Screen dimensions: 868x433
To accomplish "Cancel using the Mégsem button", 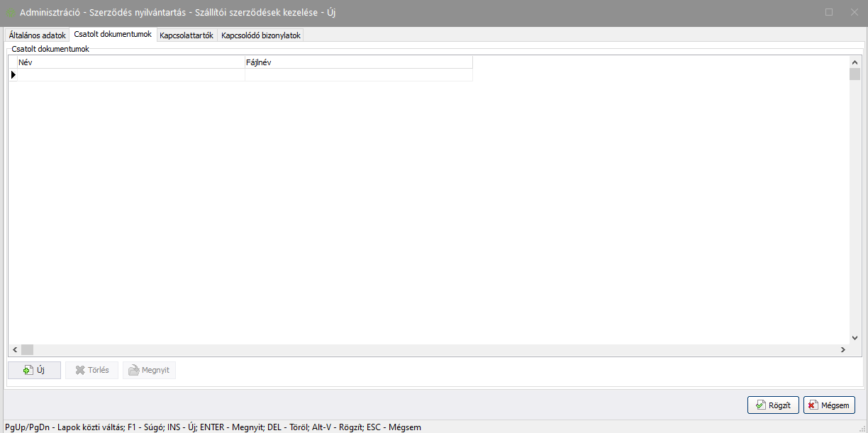I will (x=829, y=405).
